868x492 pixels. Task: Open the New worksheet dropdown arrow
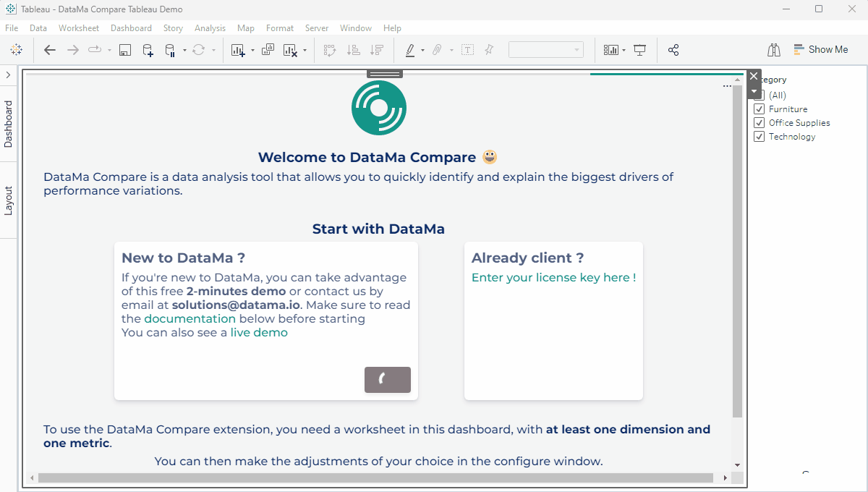tap(252, 51)
